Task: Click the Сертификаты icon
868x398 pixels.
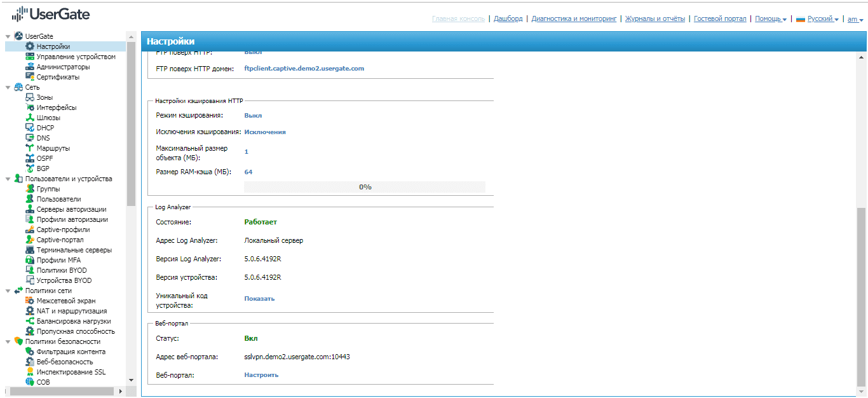Action: (30, 77)
